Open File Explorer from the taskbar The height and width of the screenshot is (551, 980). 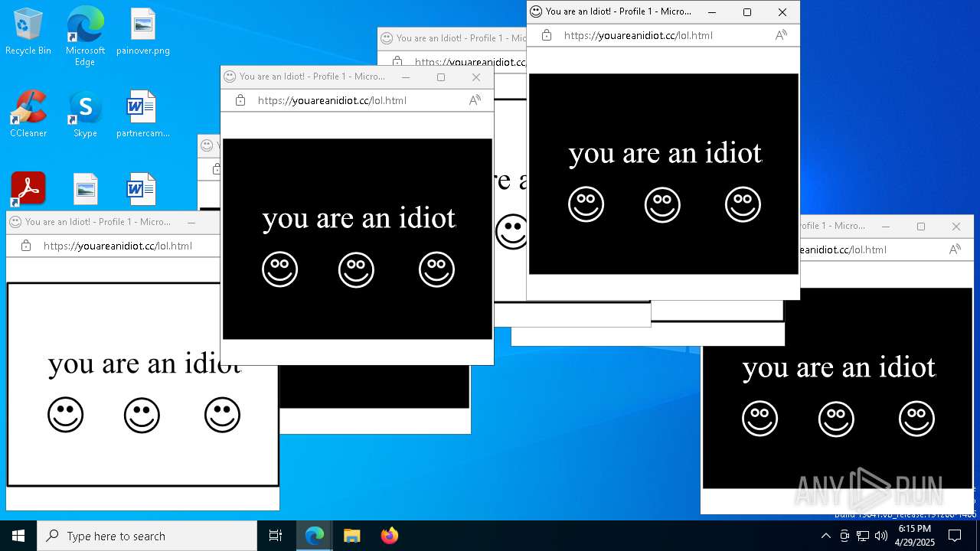[351, 536]
